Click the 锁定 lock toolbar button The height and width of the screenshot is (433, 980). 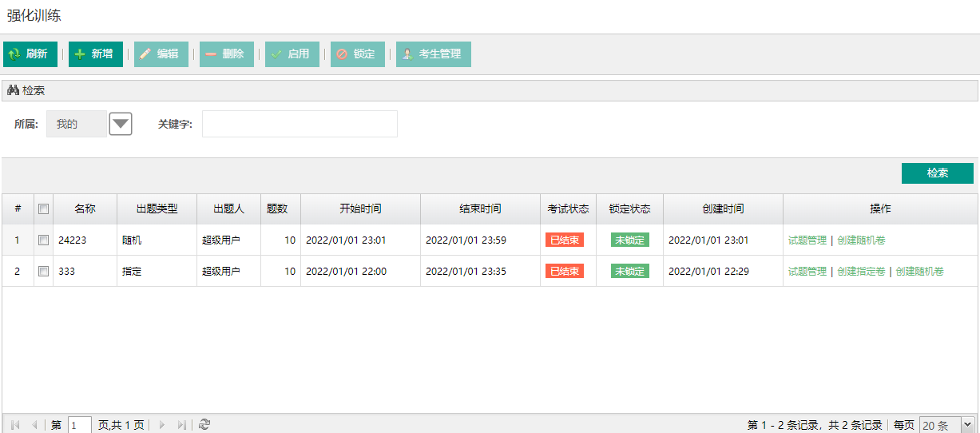coord(357,54)
